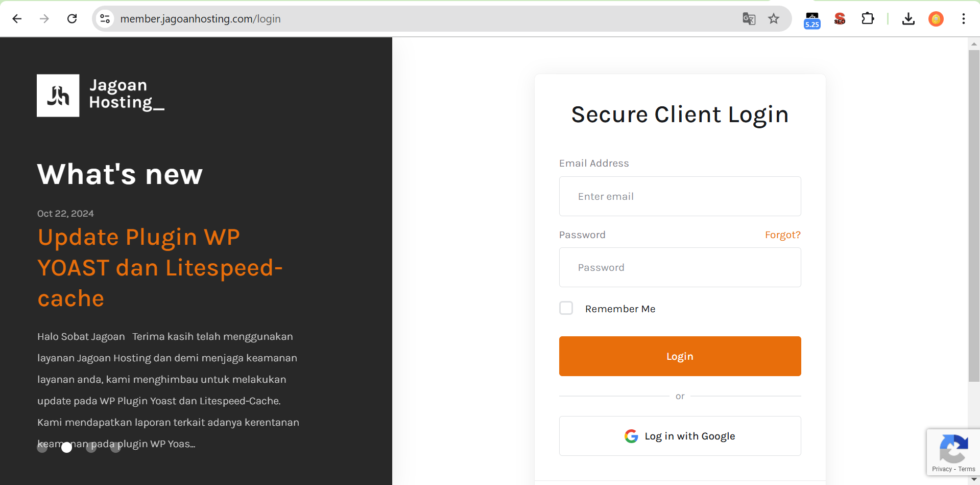
Task: Reload the current page
Action: (x=72, y=18)
